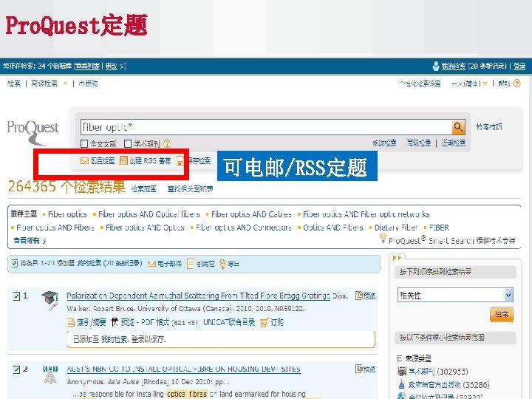
Task: Open 'AUST'S NBN CO TO INSTALL OPTICAL FIBRE' title
Action: tap(183, 369)
